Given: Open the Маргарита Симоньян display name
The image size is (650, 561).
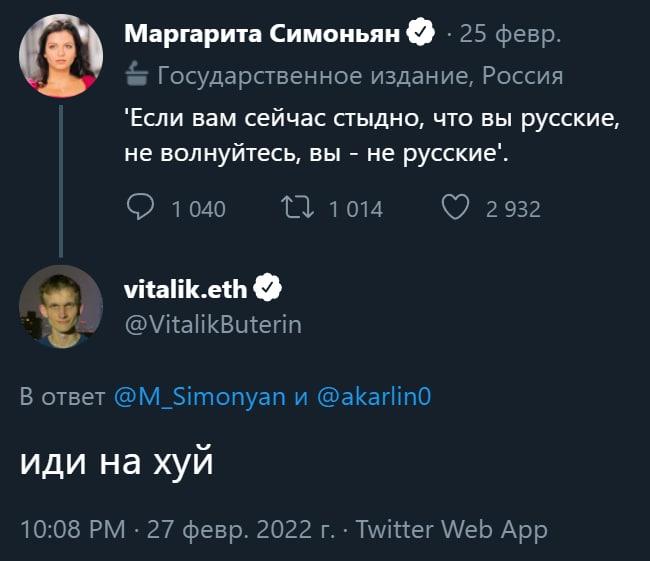Looking at the screenshot, I should tap(262, 35).
